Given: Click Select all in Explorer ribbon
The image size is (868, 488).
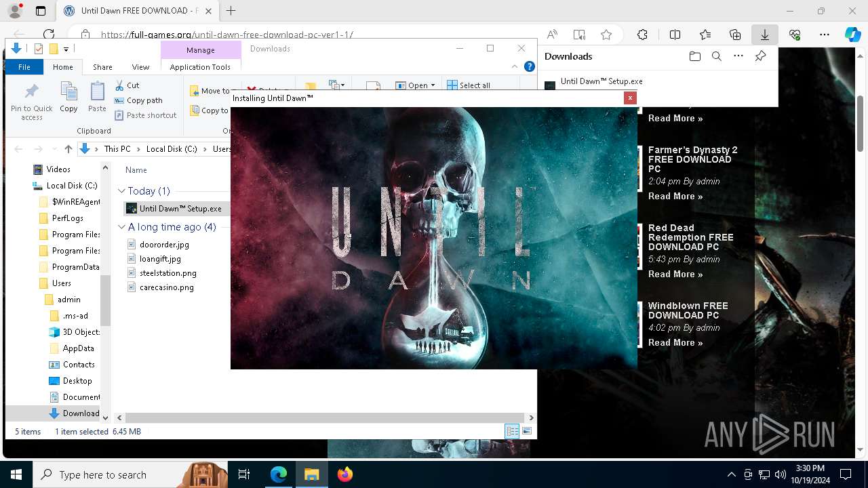Looking at the screenshot, I should point(469,85).
